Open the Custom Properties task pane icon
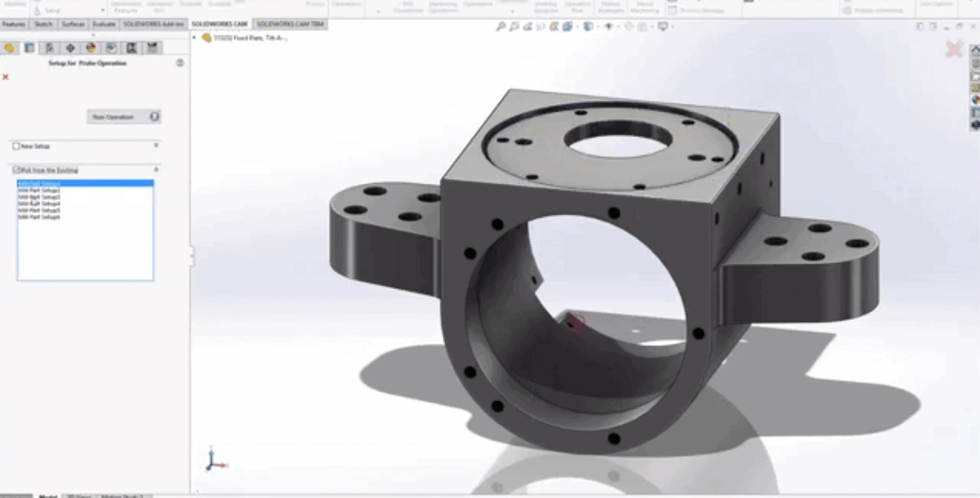The width and height of the screenshot is (980, 498). 976,112
